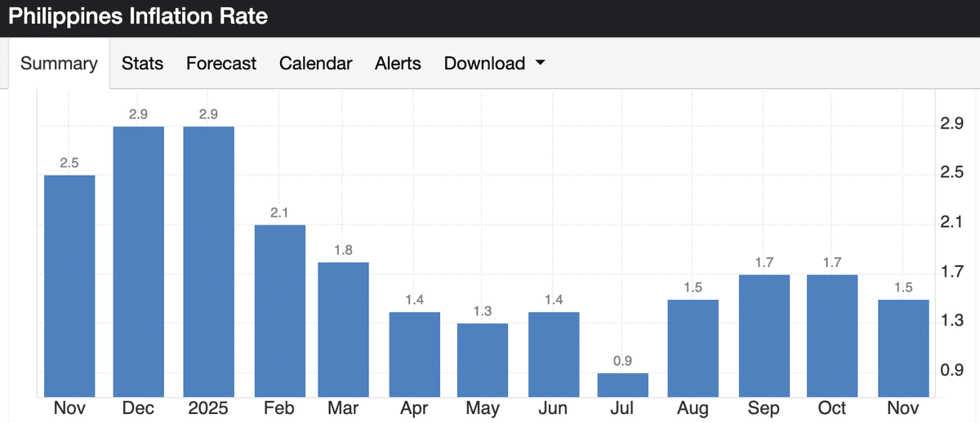Open the Forecast tab
The width and height of the screenshot is (980, 423).
(221, 64)
